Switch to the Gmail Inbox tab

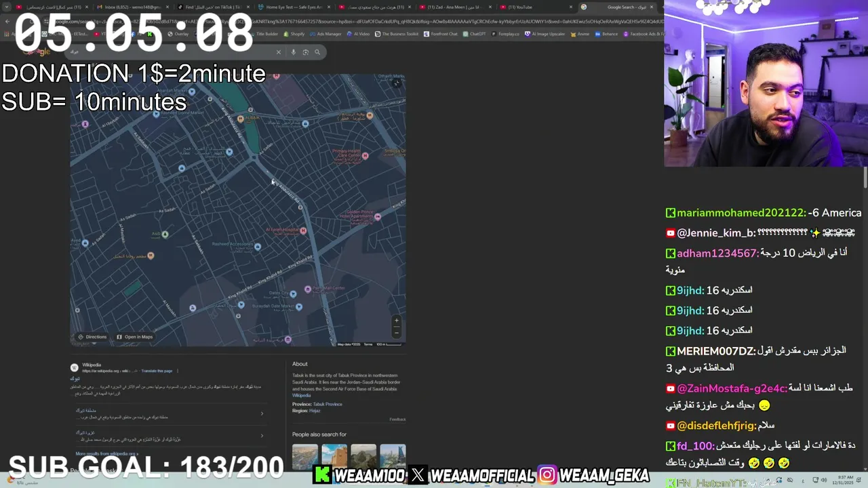pos(132,7)
